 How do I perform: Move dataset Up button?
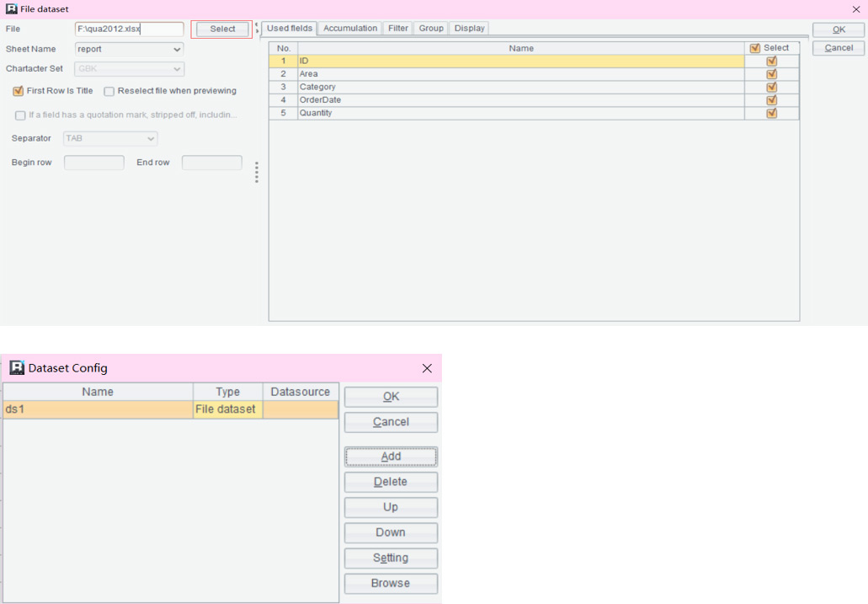coord(391,508)
